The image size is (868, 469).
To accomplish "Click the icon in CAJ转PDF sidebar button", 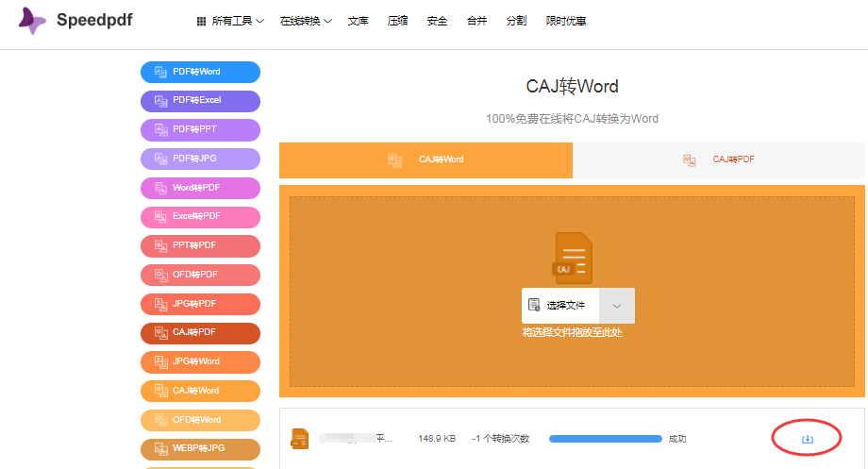I will click(x=160, y=333).
